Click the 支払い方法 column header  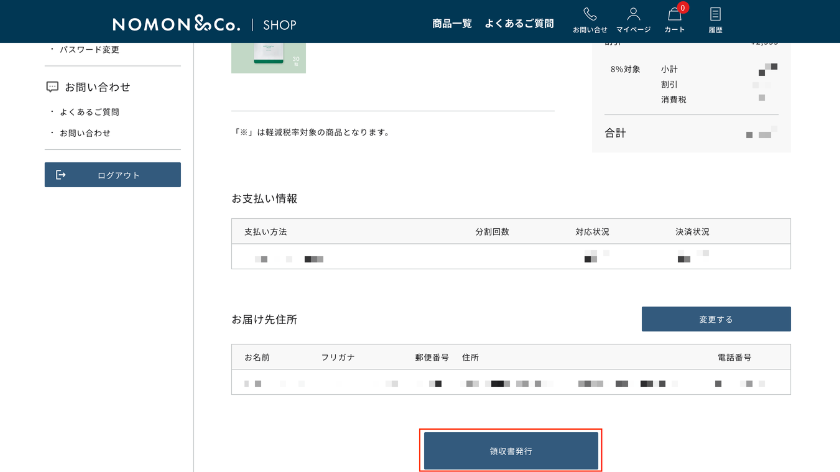point(265,232)
